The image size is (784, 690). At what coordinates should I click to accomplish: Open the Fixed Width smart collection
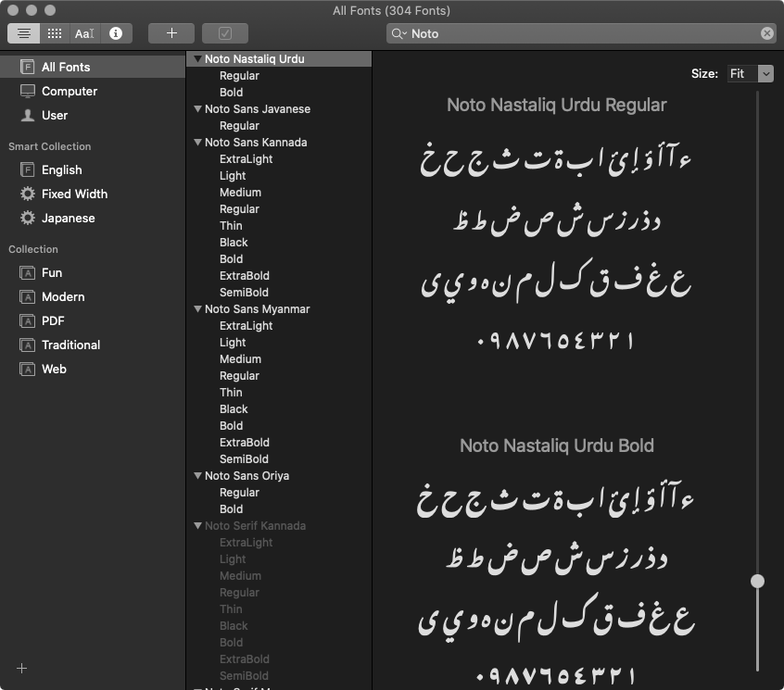(74, 194)
